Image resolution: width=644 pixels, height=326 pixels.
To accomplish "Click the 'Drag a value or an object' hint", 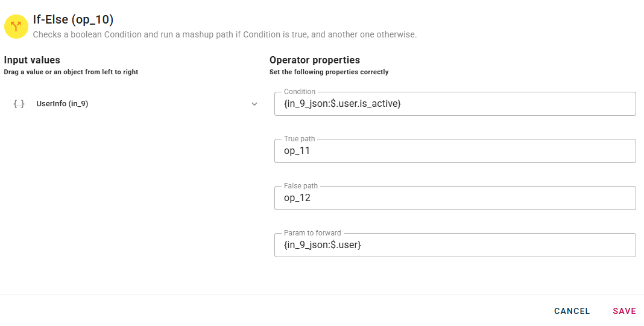I will coord(71,72).
